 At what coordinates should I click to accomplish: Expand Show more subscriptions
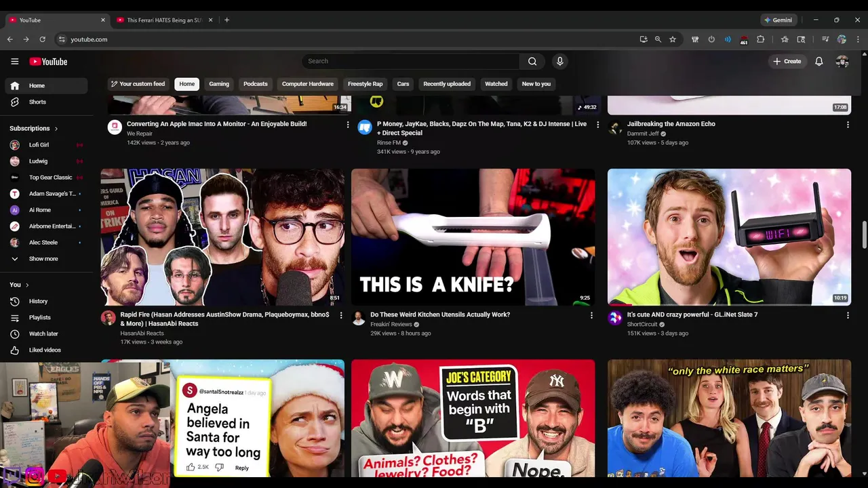pos(46,259)
